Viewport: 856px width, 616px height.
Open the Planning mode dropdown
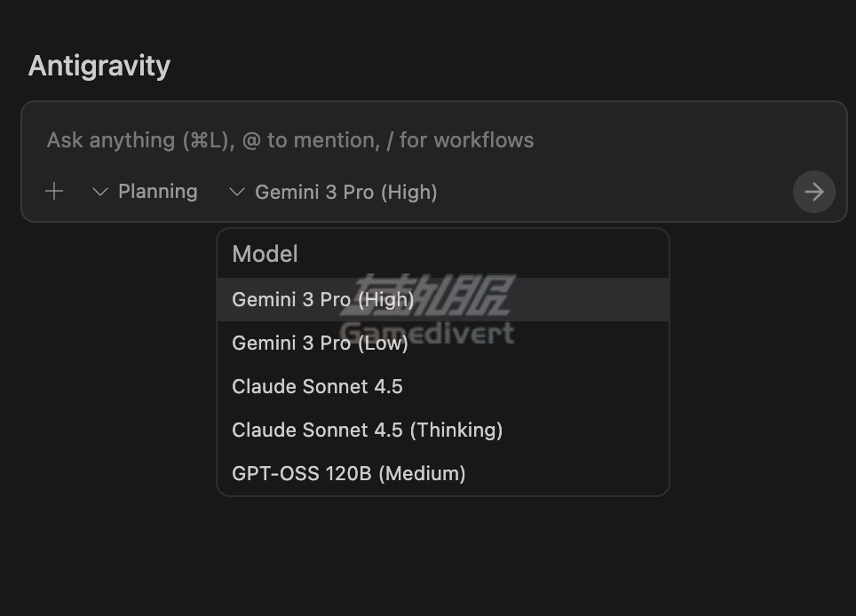[145, 192]
